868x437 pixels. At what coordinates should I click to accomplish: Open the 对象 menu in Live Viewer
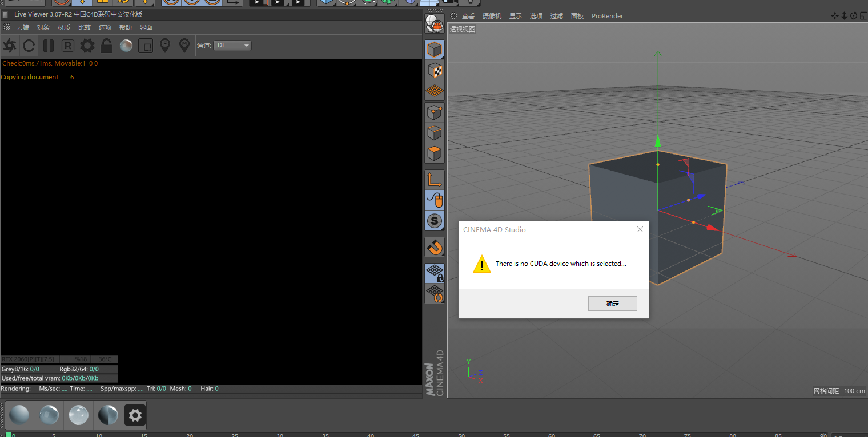point(43,27)
